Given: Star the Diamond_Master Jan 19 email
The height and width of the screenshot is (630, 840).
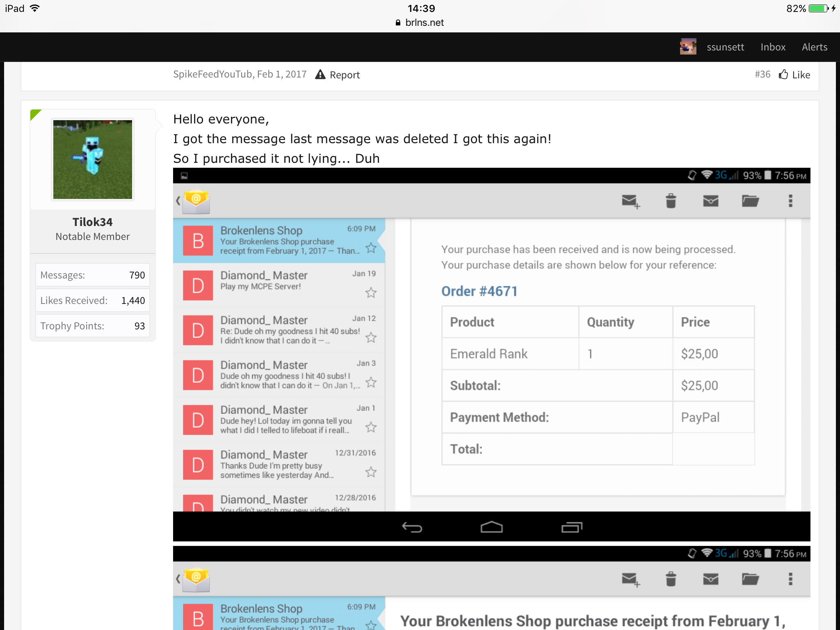Looking at the screenshot, I should pos(371,292).
